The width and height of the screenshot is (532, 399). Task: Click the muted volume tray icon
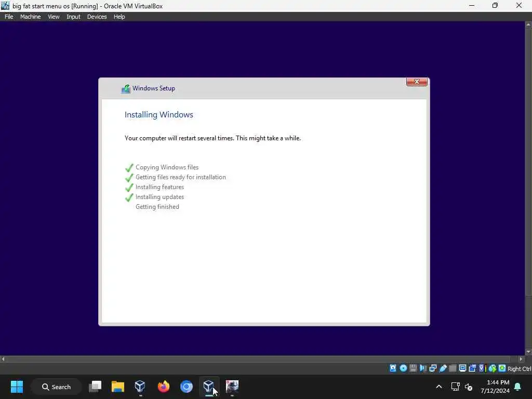pyautogui.click(x=469, y=387)
